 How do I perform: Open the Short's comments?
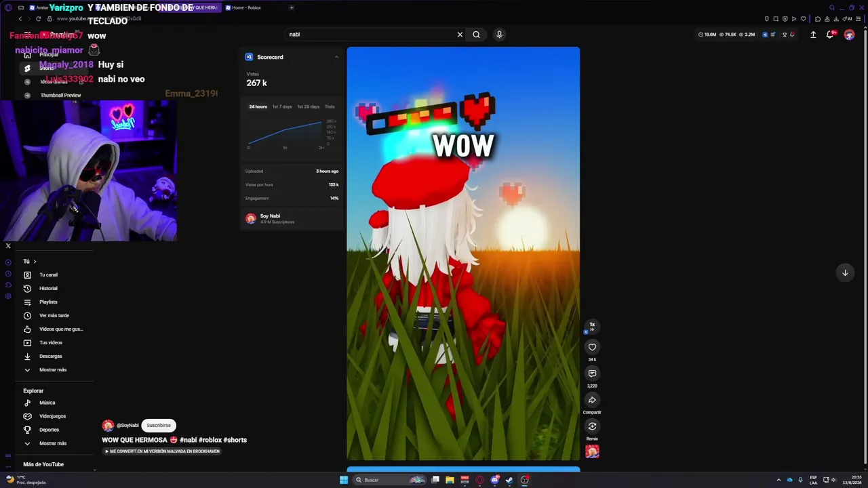coord(592,373)
